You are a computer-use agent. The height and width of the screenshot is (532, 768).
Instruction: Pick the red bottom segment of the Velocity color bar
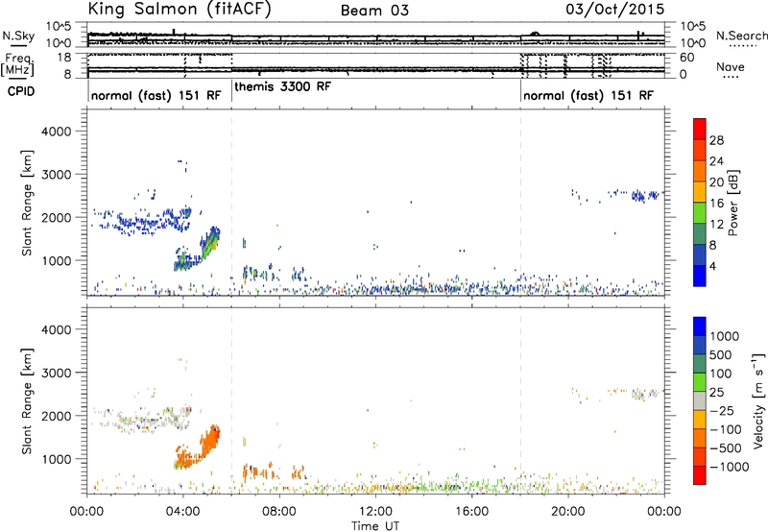coord(700,475)
